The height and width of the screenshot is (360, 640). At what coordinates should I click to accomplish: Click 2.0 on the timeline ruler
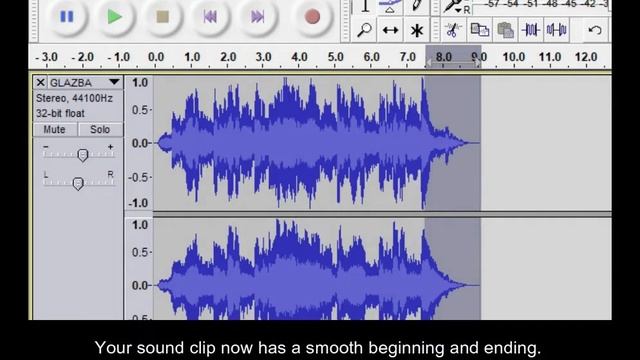tap(228, 57)
